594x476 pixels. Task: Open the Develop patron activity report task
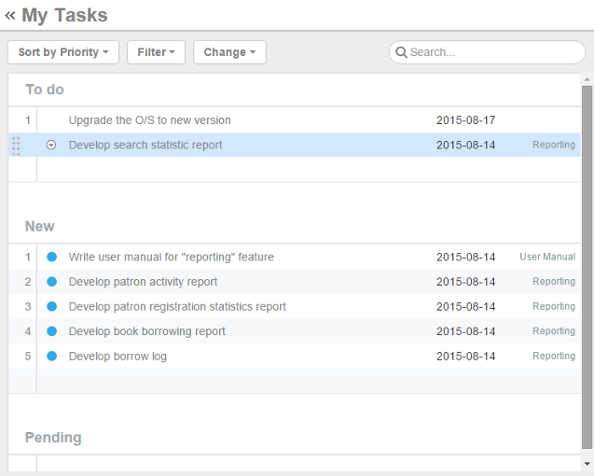coord(143,282)
